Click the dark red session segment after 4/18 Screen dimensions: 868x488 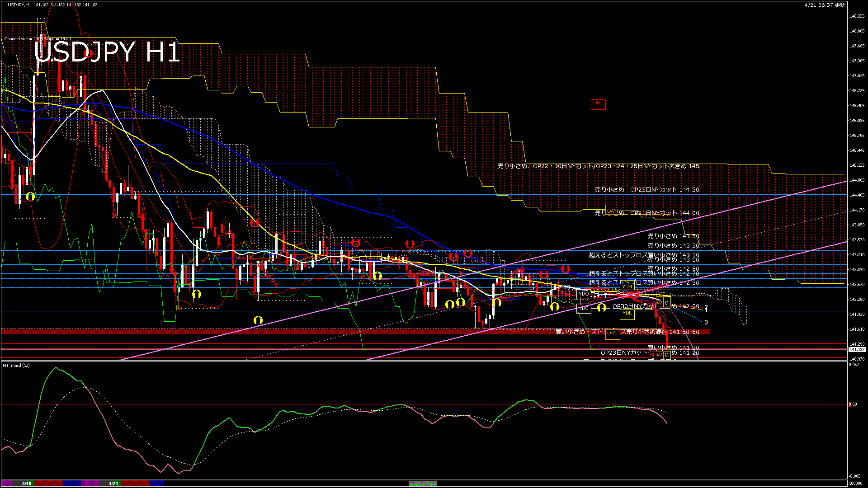48,483
